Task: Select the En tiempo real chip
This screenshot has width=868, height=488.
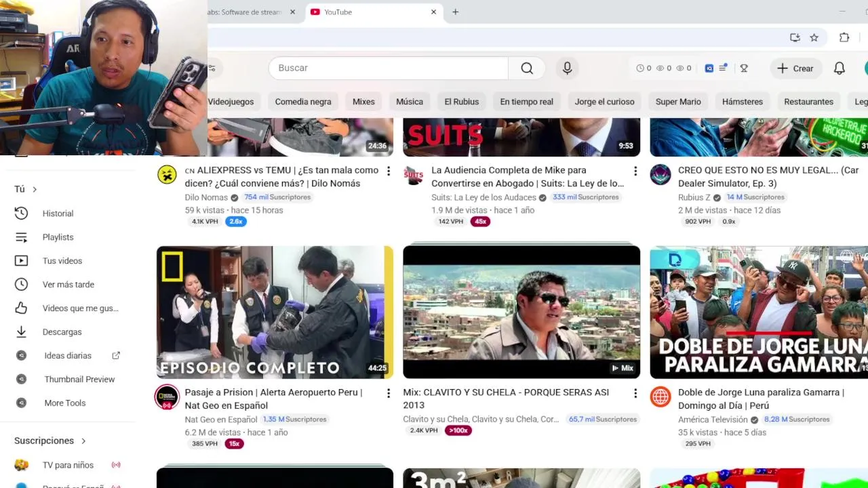Action: pos(527,102)
